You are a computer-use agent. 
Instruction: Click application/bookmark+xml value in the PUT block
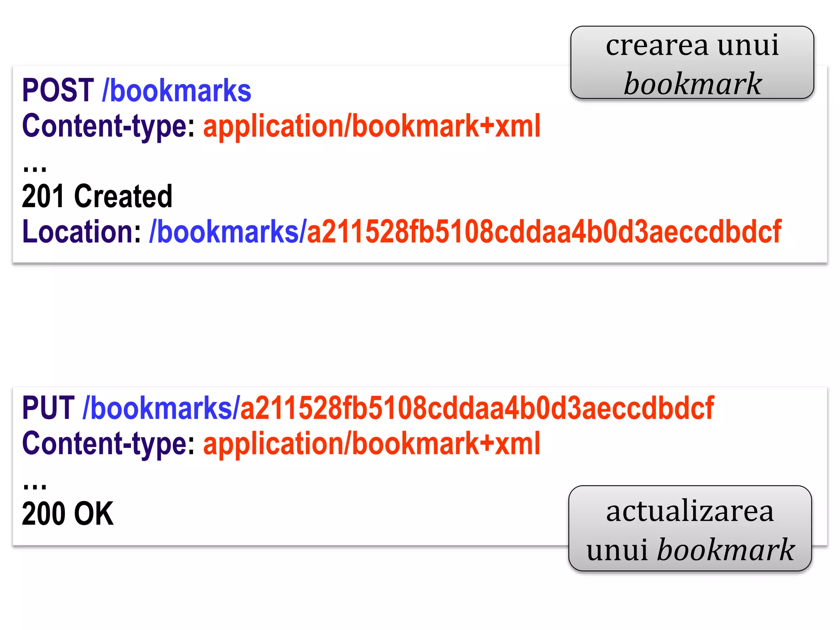(372, 443)
